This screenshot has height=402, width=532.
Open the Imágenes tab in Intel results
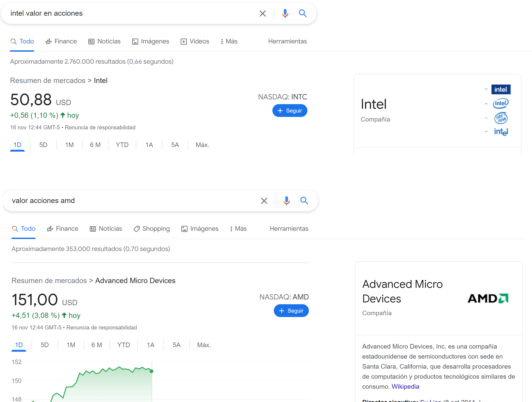[151, 41]
